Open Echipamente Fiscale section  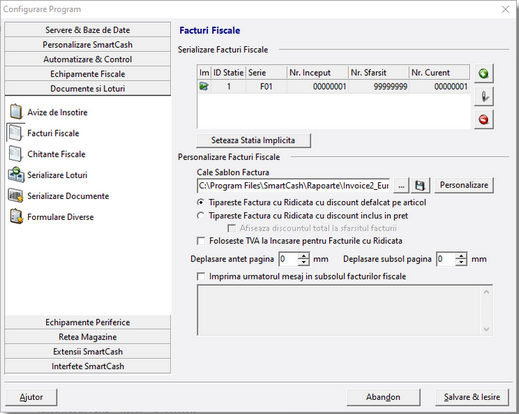(x=88, y=74)
